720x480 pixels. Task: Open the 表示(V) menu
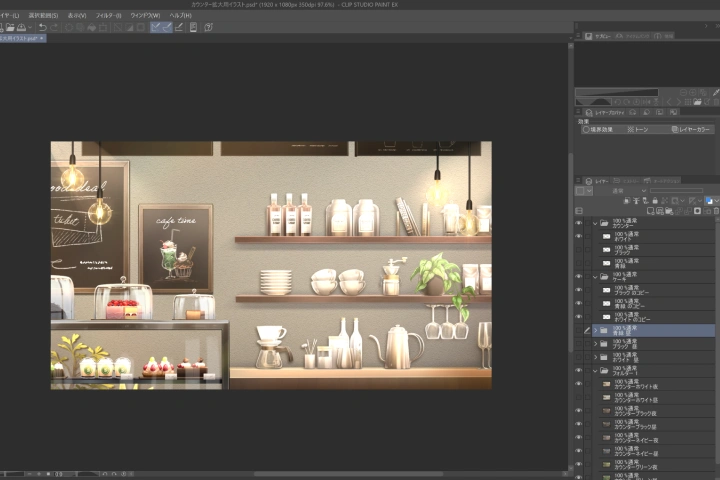point(77,15)
